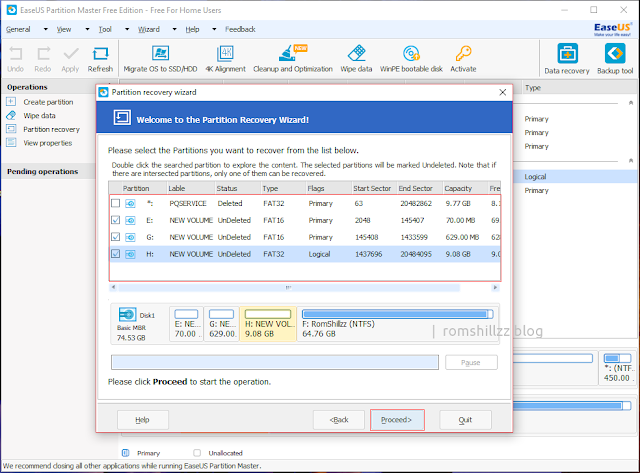
Task: Click the Quit button
Action: [x=465, y=420]
